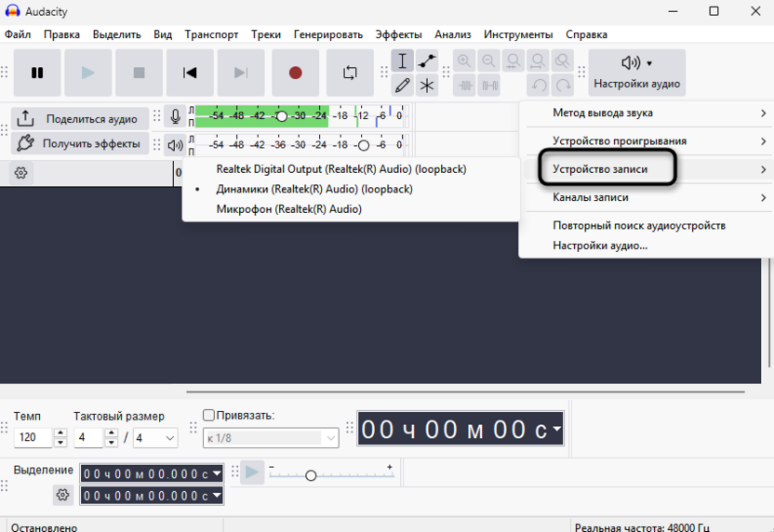Click the timeline options gear icon
This screenshot has width=774, height=532.
point(20,173)
